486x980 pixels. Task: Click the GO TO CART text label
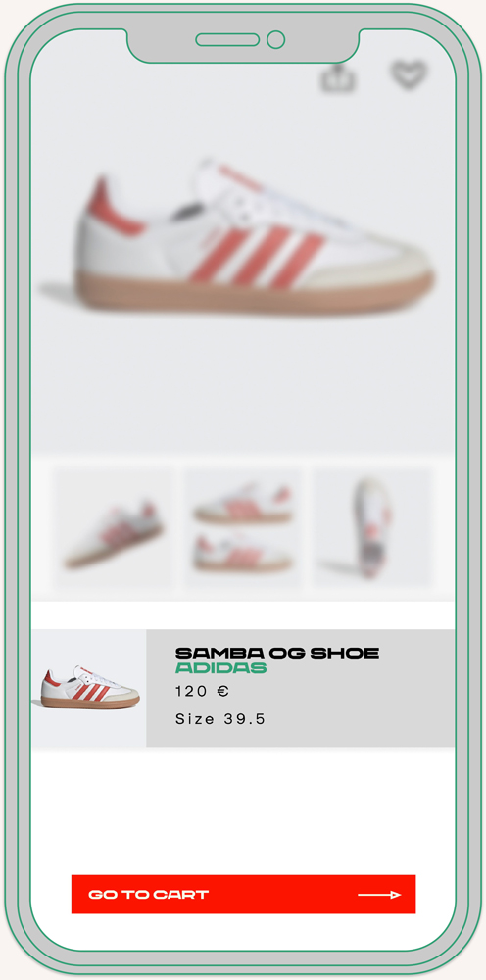(x=149, y=895)
